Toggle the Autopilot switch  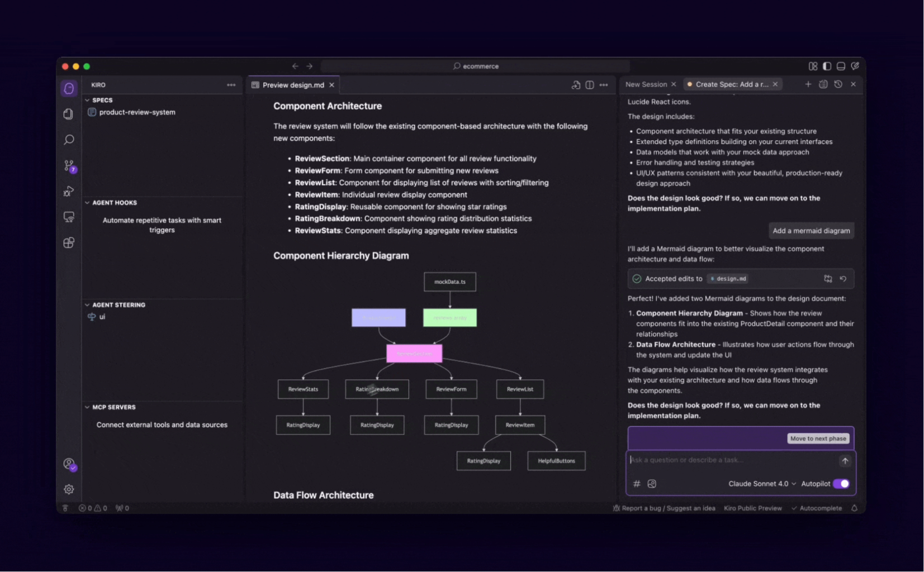tap(841, 484)
